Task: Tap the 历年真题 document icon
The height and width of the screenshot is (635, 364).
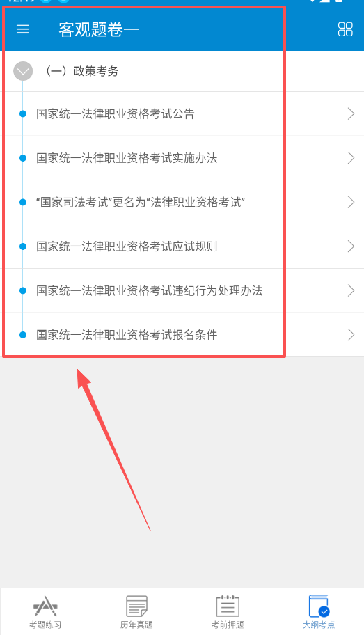Action: [x=136, y=606]
